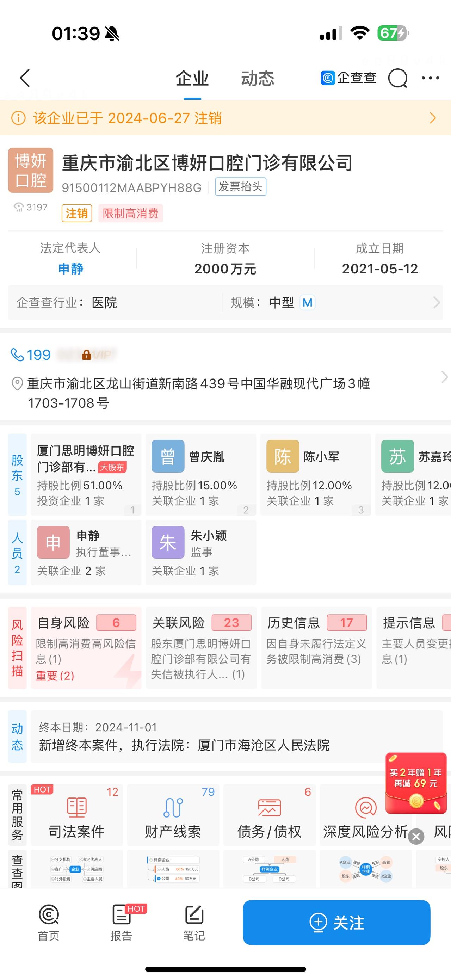The height and width of the screenshot is (980, 451).
Task: Tap the 曾 avatar icon
Action: click(168, 456)
